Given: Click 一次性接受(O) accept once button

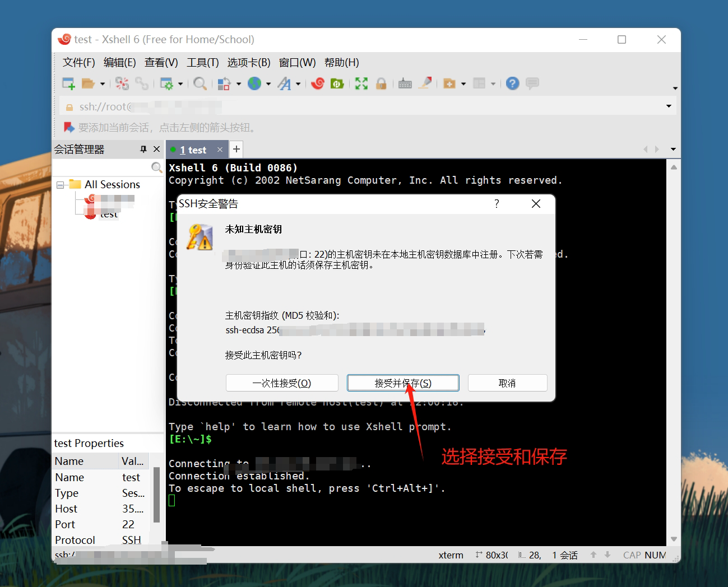Looking at the screenshot, I should pyautogui.click(x=282, y=383).
